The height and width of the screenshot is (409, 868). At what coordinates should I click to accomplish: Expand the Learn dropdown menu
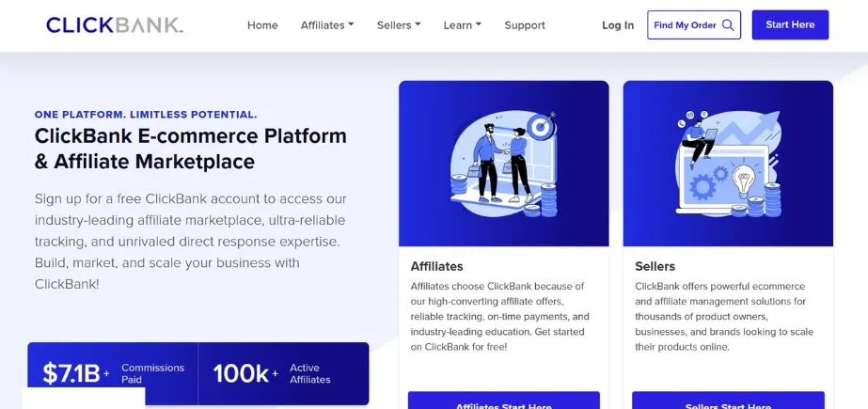(x=462, y=25)
